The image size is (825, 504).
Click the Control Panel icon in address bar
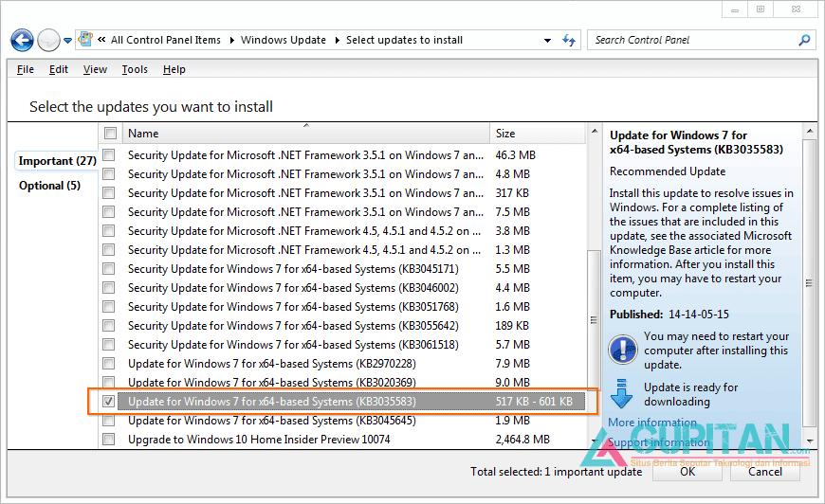[x=85, y=39]
